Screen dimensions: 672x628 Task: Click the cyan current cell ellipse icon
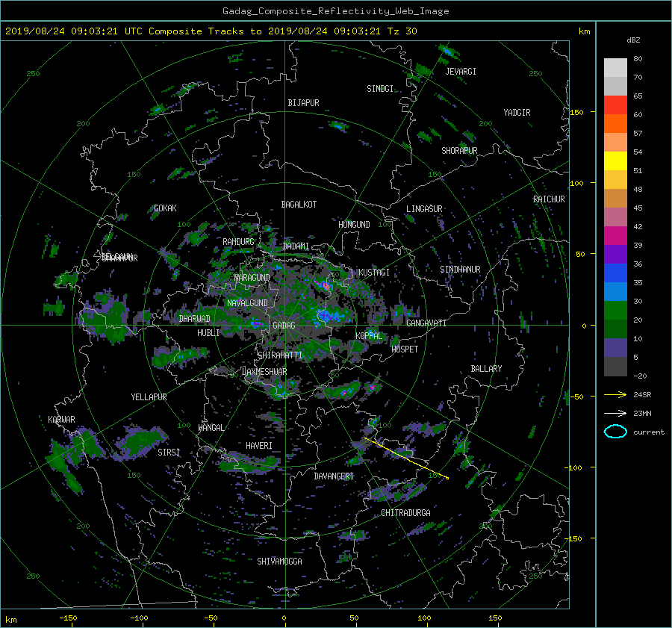point(615,432)
